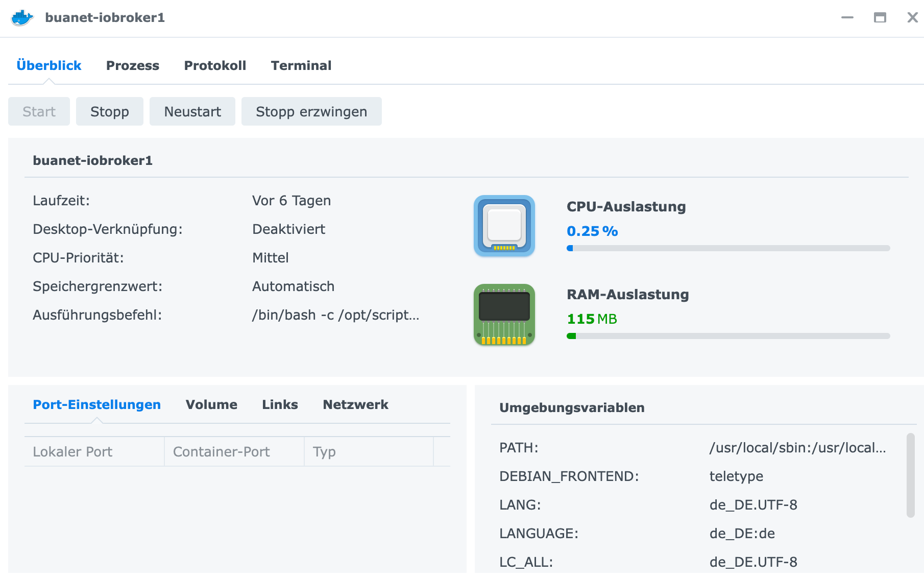This screenshot has width=924, height=578.
Task: Select the Überblick tab
Action: (x=49, y=66)
